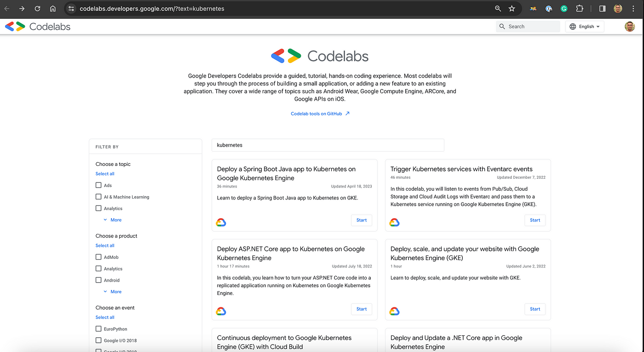Click the browser back arrow

(7, 9)
